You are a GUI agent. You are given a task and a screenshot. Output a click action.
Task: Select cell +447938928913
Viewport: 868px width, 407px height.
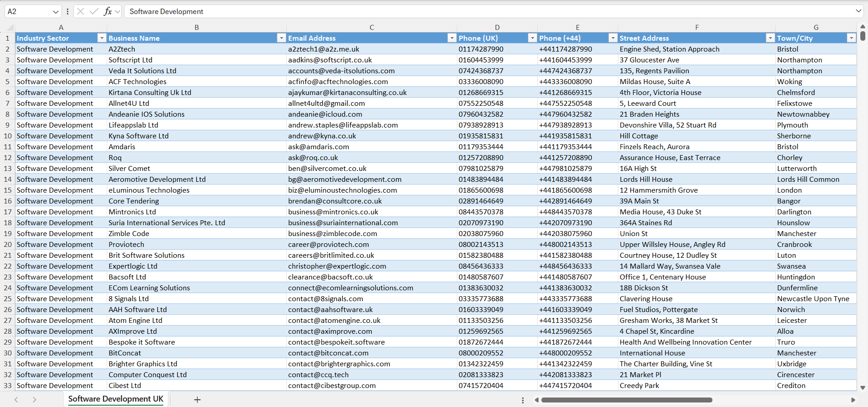[x=578, y=125]
